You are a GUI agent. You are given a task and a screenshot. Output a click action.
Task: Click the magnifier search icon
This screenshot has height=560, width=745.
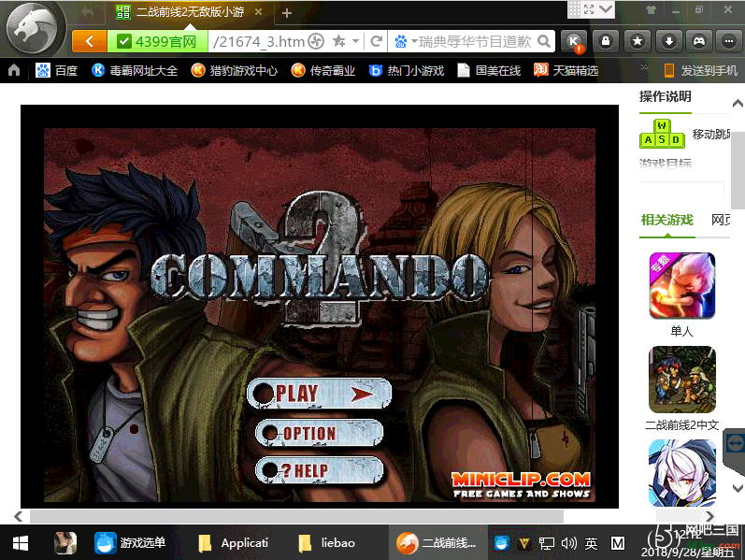pos(544,41)
